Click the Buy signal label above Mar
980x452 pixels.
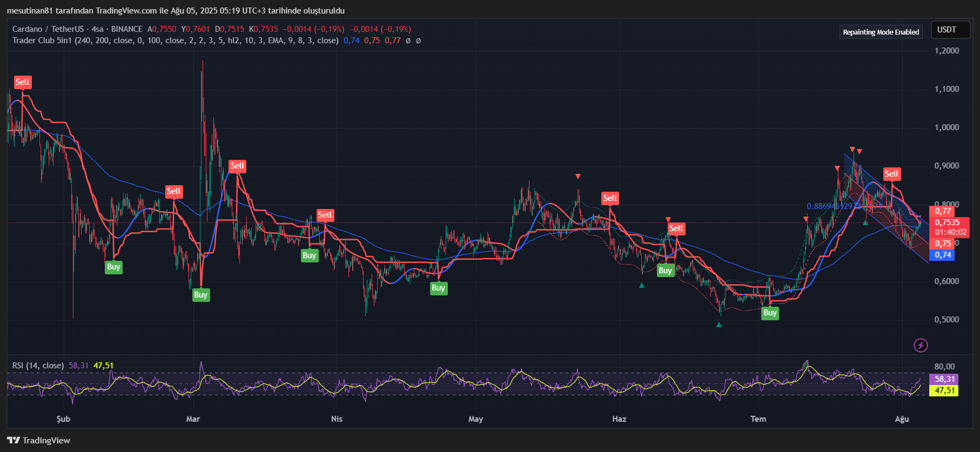pos(200,295)
